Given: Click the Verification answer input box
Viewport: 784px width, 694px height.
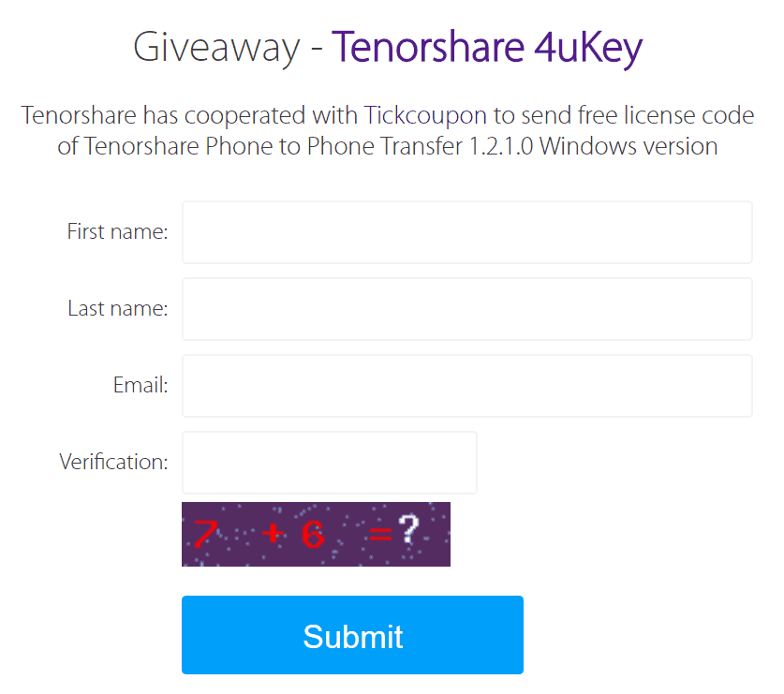Looking at the screenshot, I should click(x=329, y=463).
